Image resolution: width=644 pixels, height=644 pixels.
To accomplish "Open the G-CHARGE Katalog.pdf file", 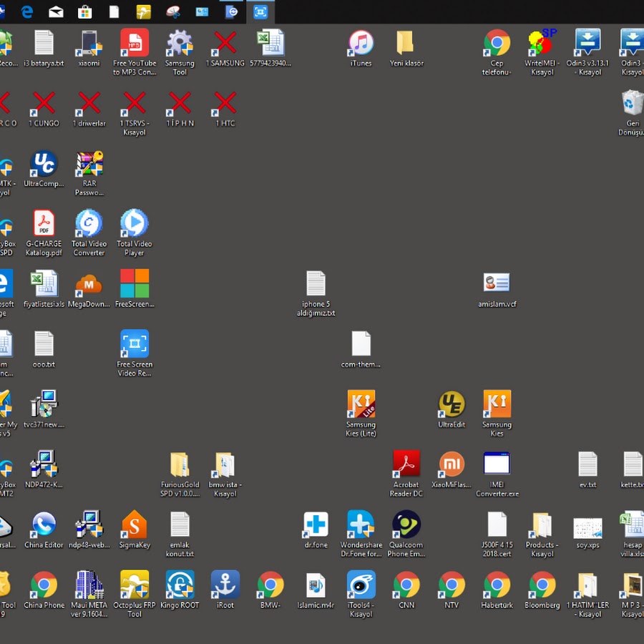I will (44, 224).
